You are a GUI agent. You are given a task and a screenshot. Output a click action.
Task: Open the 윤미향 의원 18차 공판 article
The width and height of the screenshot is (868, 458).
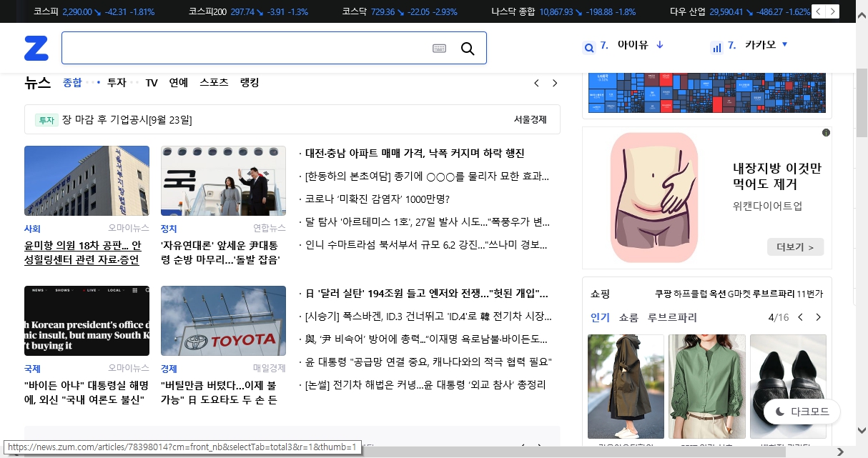(x=83, y=253)
